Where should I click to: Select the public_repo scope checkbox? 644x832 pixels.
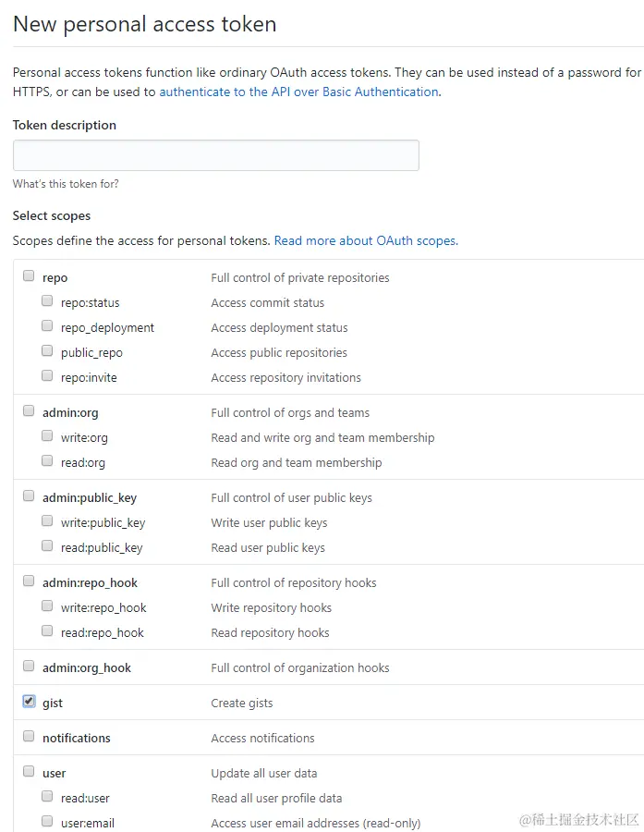click(x=47, y=350)
